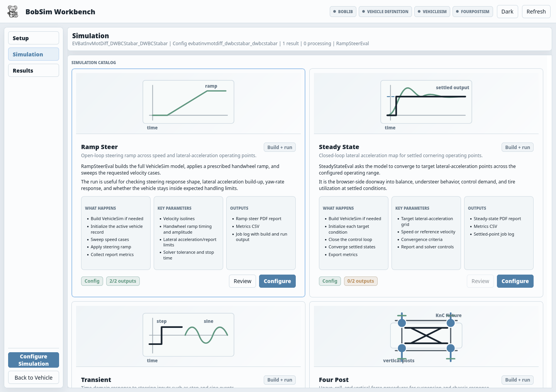Screen dimensions: 556x392
Task: Configure the Steady State simulation
Action: pyautogui.click(x=515, y=281)
